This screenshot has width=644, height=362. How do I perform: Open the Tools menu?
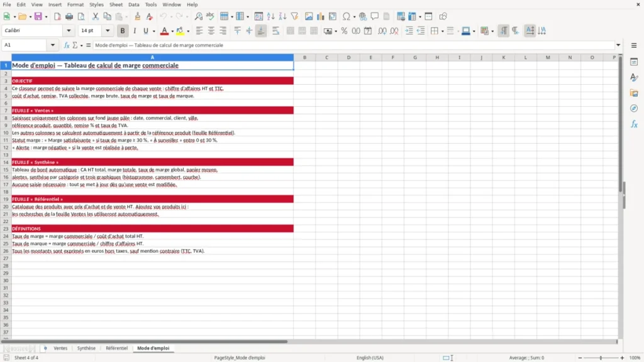(x=151, y=4)
